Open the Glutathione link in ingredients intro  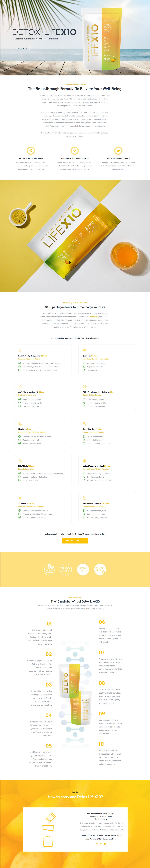click(x=94, y=317)
